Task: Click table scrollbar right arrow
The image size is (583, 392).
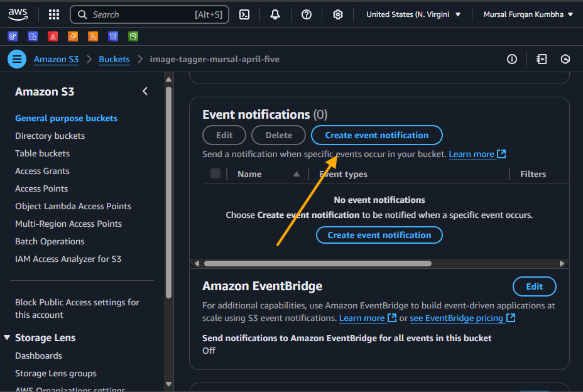Action: tap(562, 263)
